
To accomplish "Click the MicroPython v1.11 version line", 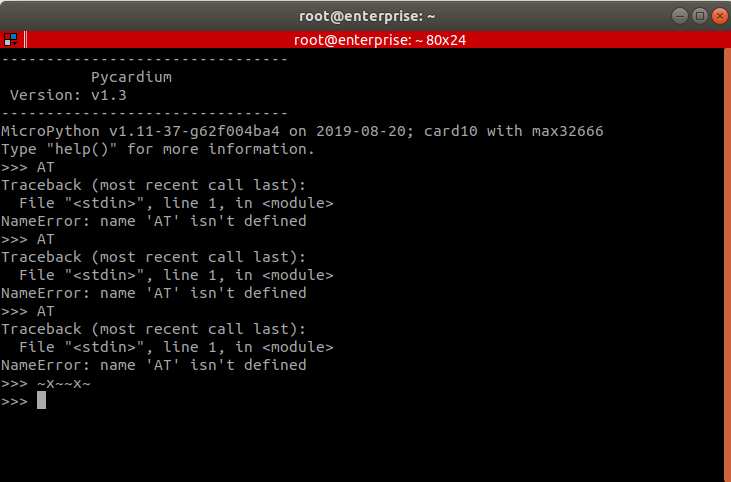I will (302, 131).
